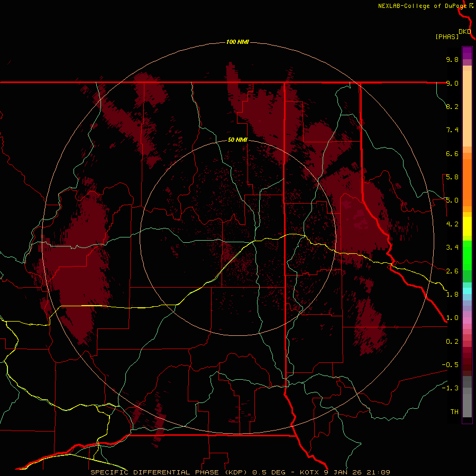The height and width of the screenshot is (476, 476).
Task: Click the 5.8 scale value
Action: click(452, 177)
